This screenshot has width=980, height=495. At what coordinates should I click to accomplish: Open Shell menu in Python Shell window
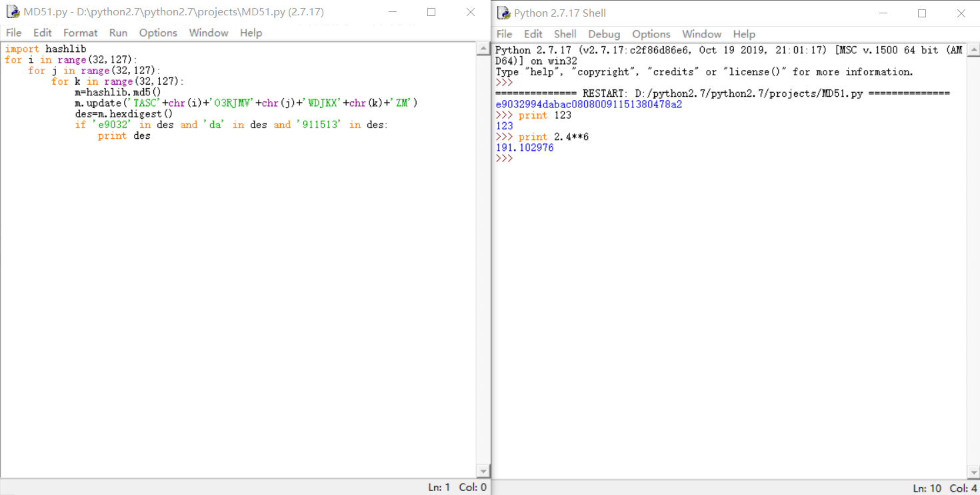565,34
